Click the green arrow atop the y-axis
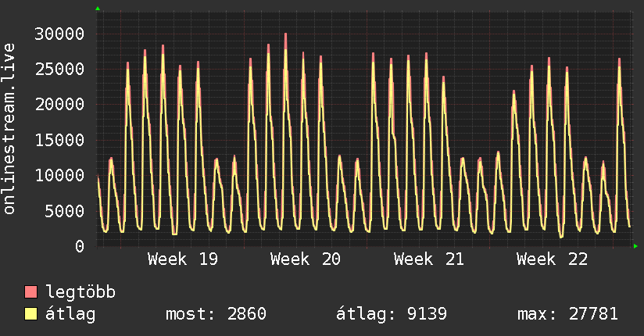The image size is (644, 336). (x=98, y=9)
